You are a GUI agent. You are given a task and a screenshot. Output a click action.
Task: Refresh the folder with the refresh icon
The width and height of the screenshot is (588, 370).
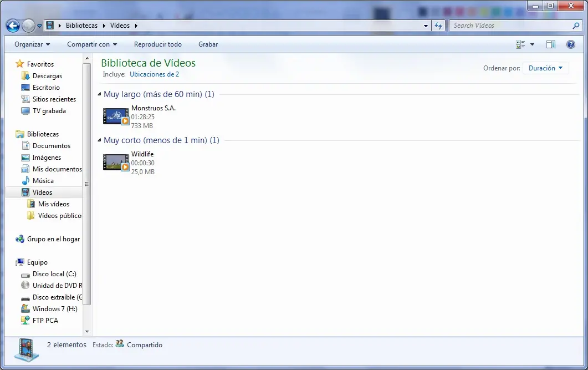[x=438, y=26]
